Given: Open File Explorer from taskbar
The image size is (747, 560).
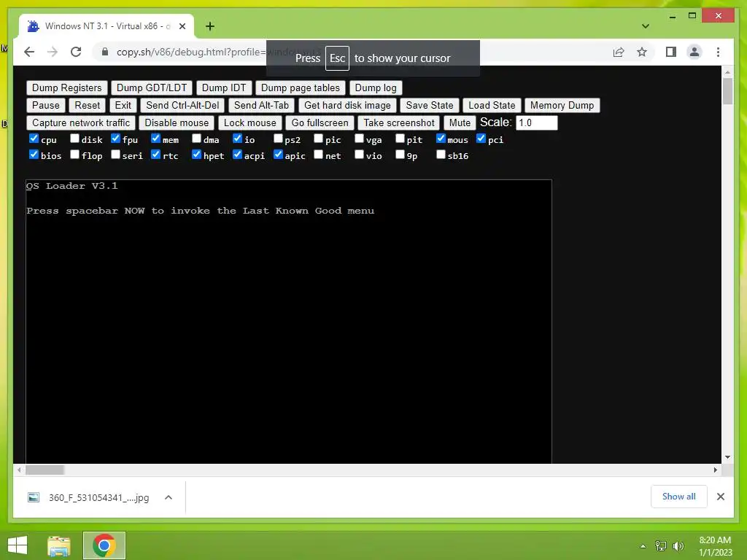Looking at the screenshot, I should pyautogui.click(x=59, y=545).
